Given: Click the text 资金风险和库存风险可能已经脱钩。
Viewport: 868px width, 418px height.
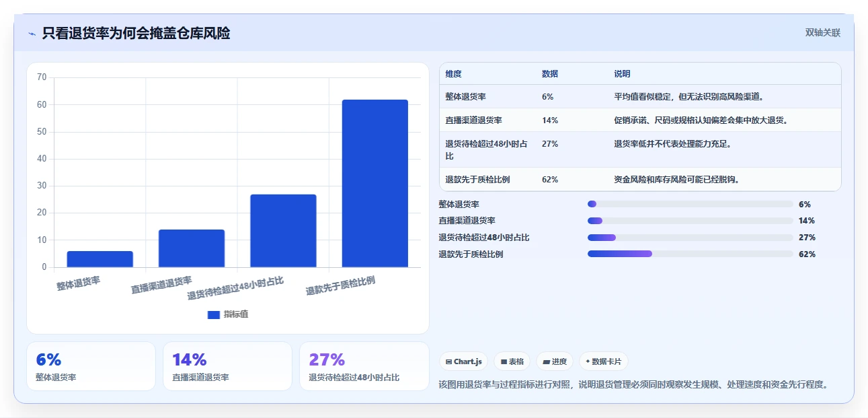Looking at the screenshot, I should tap(677, 180).
